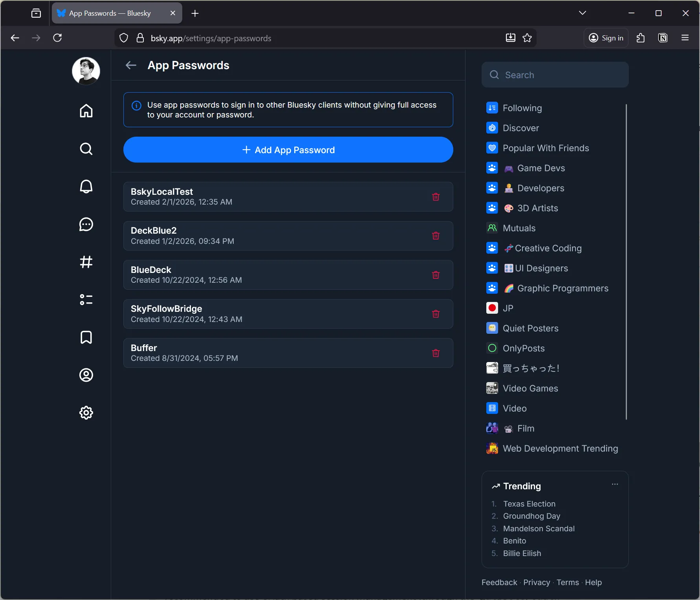Open Chat messages icon in sidebar
700x600 pixels.
tap(86, 224)
